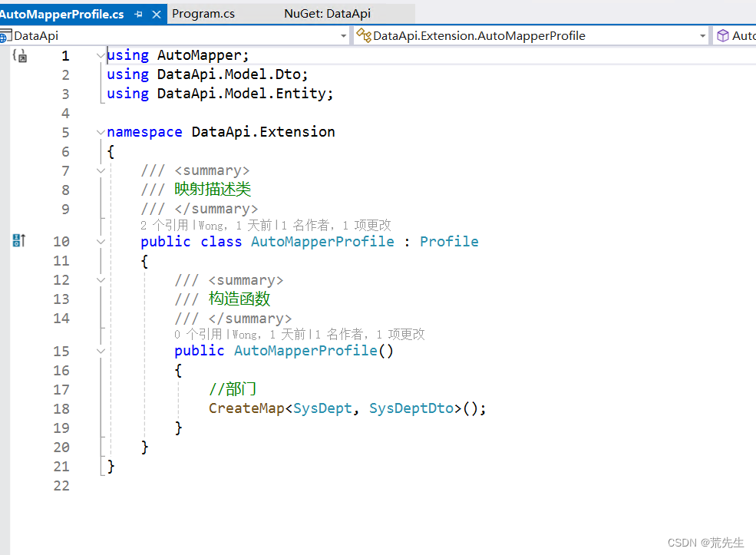This screenshot has height=555, width=756.
Task: Click the Profile base class name
Action: (449, 242)
